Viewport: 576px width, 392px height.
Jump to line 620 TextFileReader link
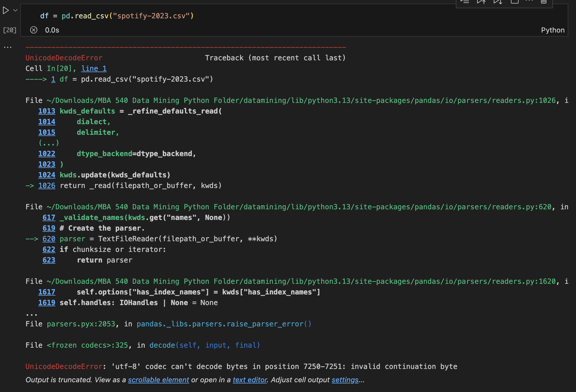click(49, 239)
